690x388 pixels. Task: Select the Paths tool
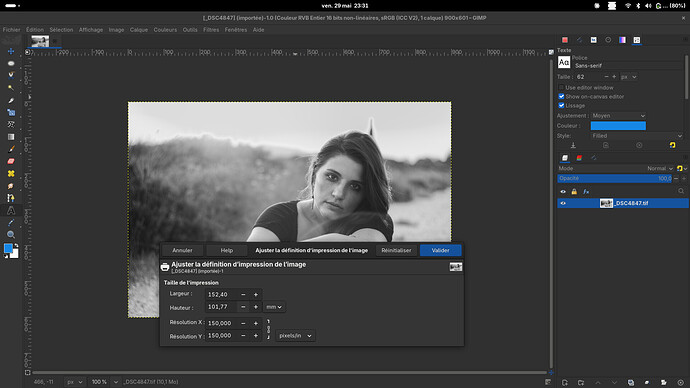click(11, 198)
